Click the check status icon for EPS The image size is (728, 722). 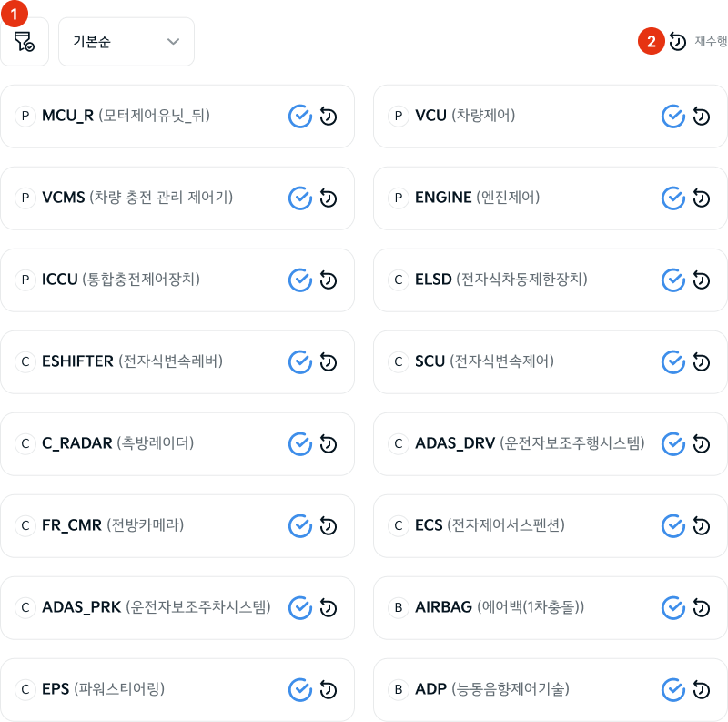click(300, 690)
